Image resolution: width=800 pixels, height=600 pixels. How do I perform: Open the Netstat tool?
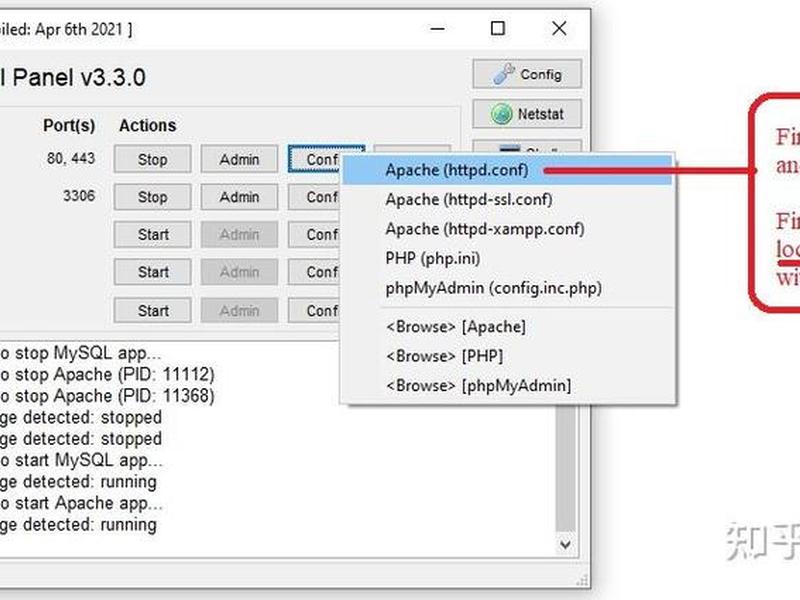tap(527, 114)
